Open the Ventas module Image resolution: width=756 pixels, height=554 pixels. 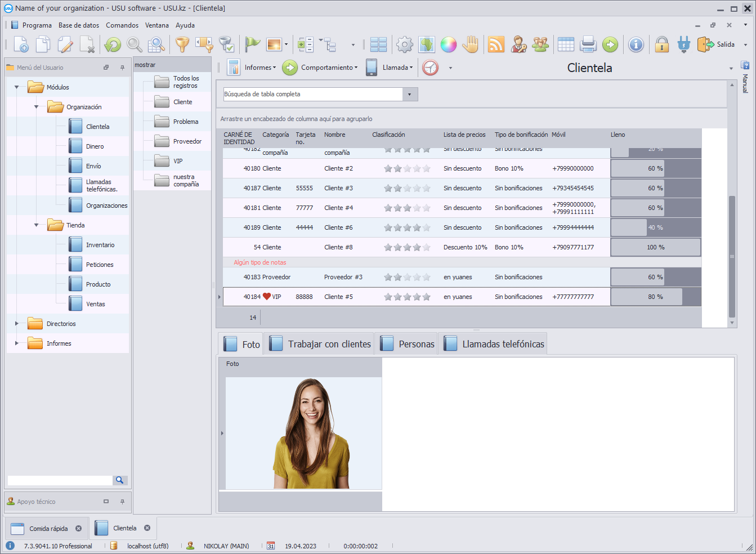pos(96,304)
